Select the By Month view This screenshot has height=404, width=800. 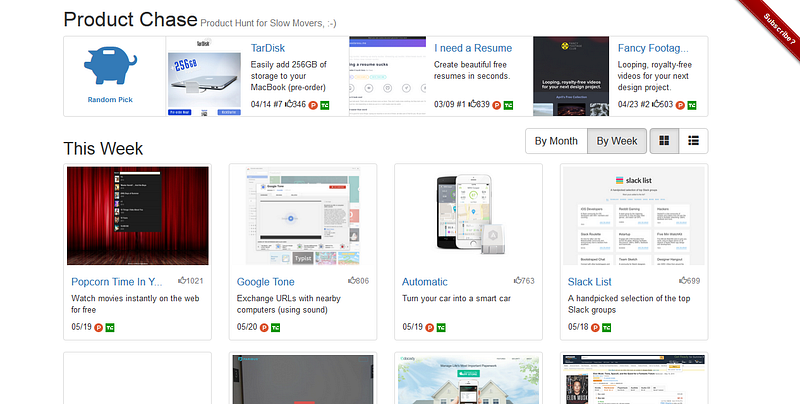(556, 141)
